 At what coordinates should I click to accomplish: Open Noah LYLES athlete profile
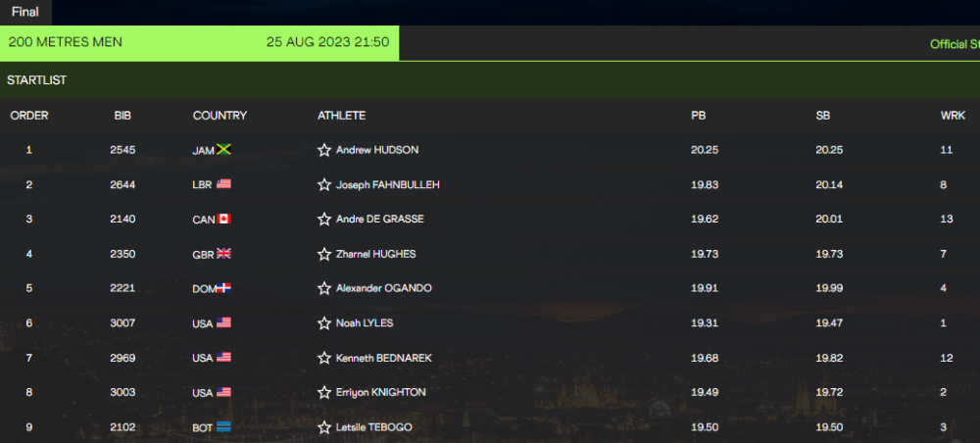365,323
